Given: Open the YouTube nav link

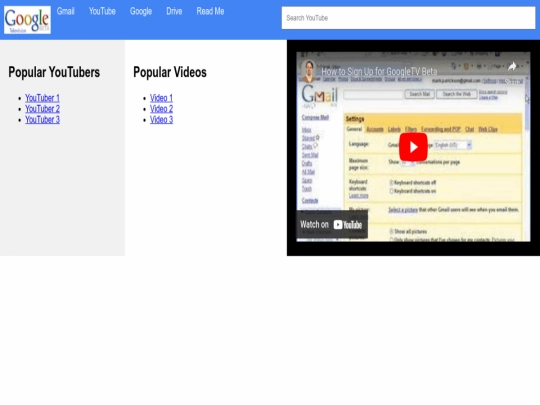Looking at the screenshot, I should (102, 11).
